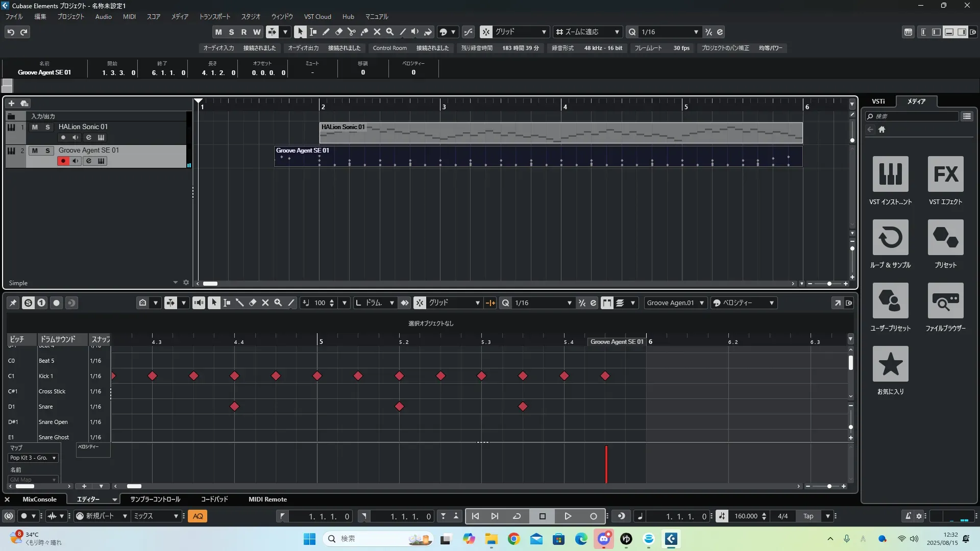The width and height of the screenshot is (980, 551).
Task: Click the Add Track plus icon
Action: coord(11,103)
